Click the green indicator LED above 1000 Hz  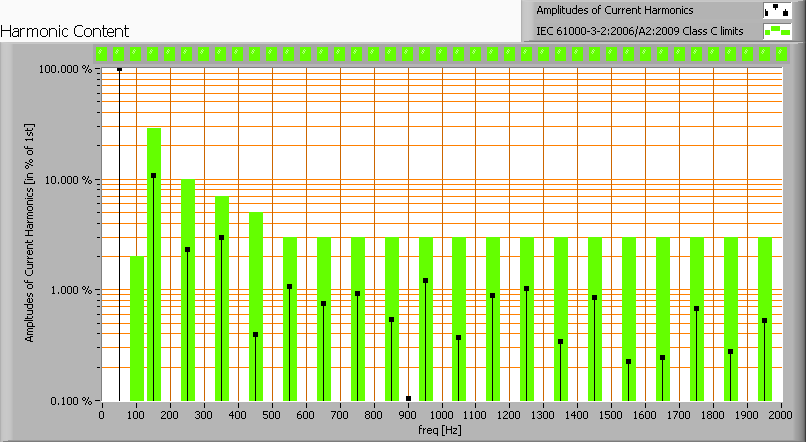pyautogui.click(x=441, y=53)
